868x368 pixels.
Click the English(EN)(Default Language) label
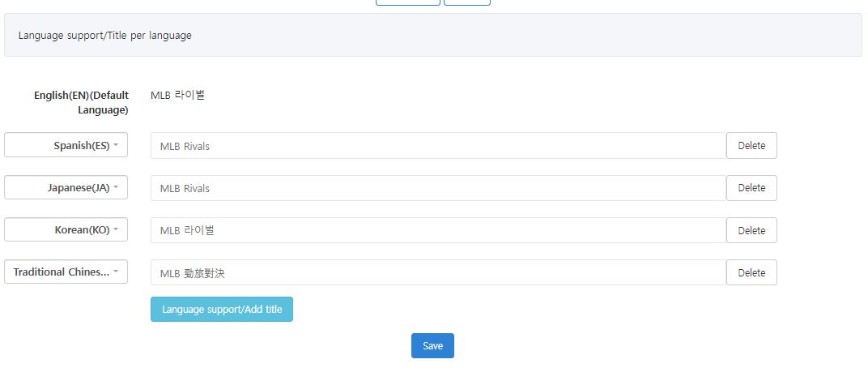(81, 102)
